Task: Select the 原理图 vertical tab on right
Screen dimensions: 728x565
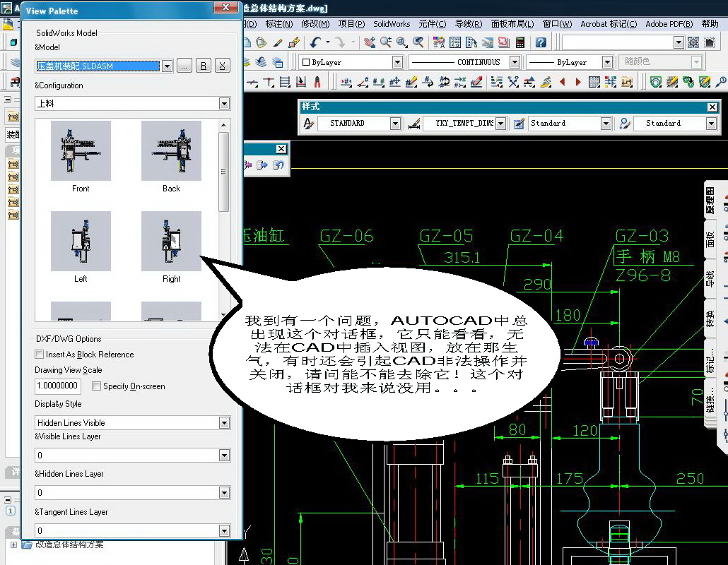Action: 710,199
